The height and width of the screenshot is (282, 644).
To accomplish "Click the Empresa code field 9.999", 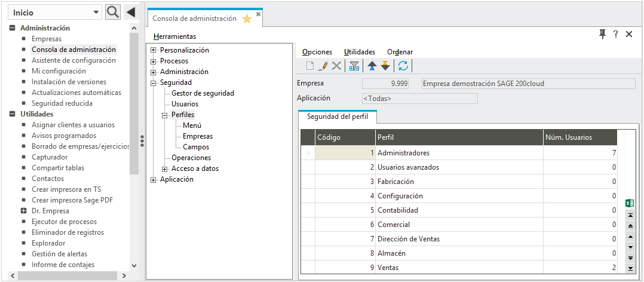I will [386, 83].
